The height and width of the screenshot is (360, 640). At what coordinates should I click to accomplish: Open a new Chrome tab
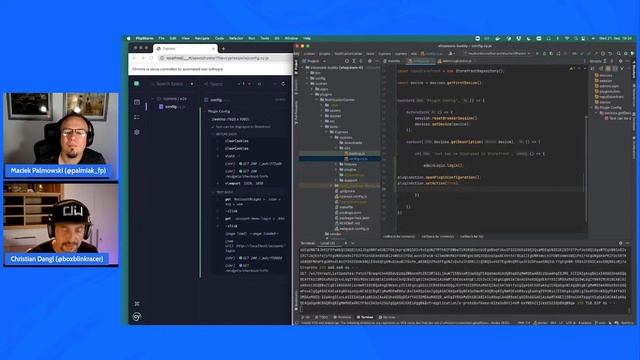point(223,49)
